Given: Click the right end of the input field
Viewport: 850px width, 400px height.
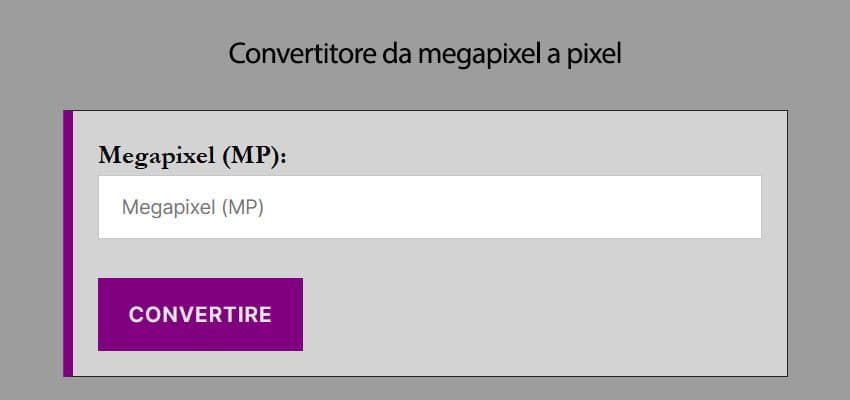Looking at the screenshot, I should pos(740,207).
